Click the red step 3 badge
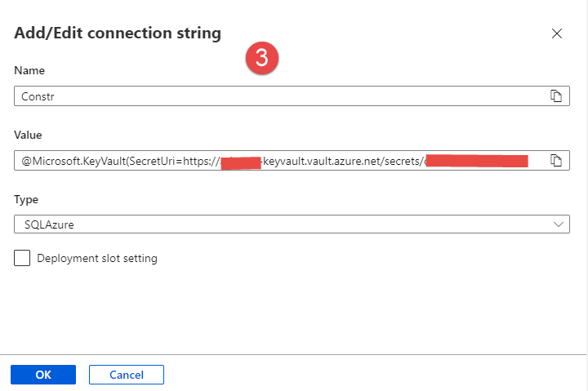This screenshot has height=391, width=588. (x=263, y=58)
